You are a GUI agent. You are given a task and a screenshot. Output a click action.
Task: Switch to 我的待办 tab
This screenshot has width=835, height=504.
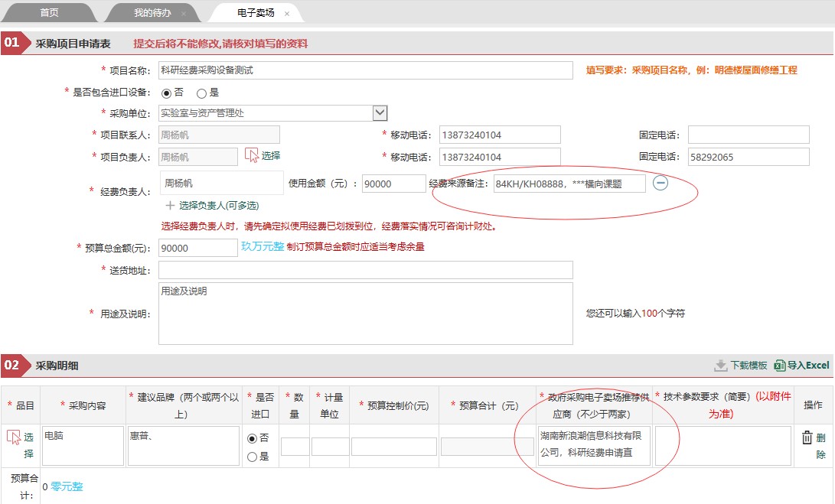152,13
